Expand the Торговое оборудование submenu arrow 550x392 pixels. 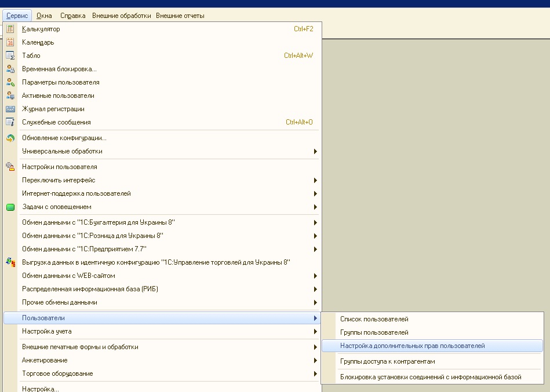pyautogui.click(x=315, y=374)
